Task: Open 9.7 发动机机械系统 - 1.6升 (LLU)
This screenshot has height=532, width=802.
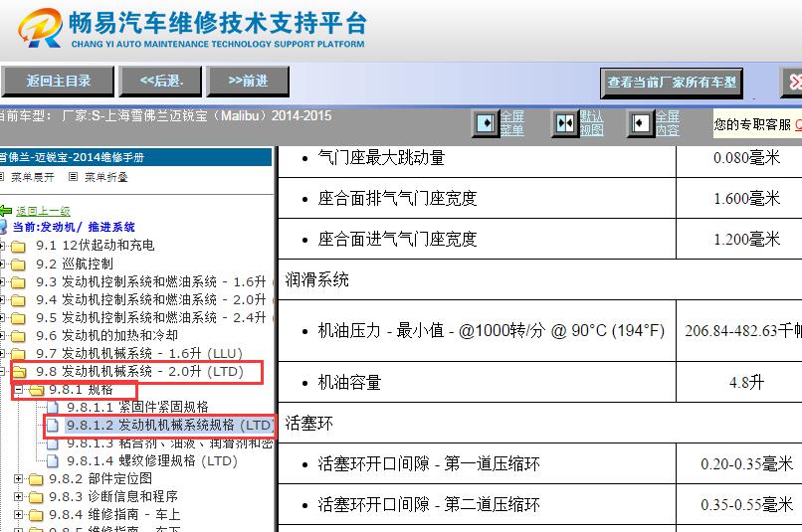Action: coord(139,353)
